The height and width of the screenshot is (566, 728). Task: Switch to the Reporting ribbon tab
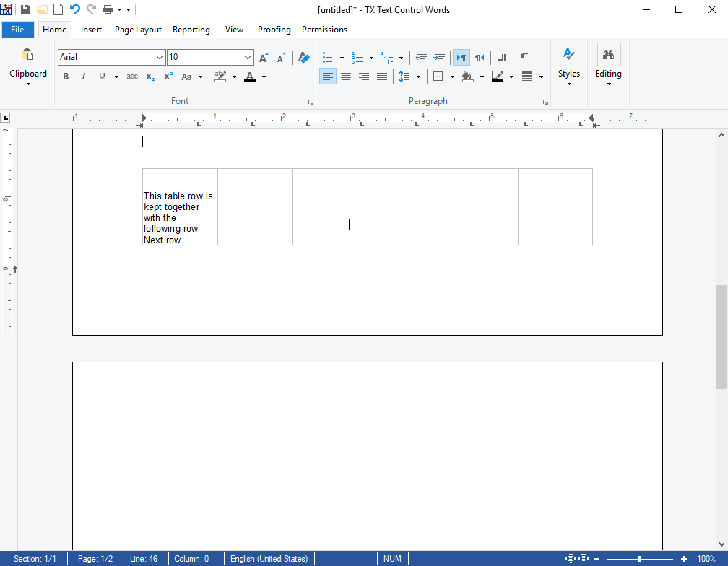pos(191,30)
